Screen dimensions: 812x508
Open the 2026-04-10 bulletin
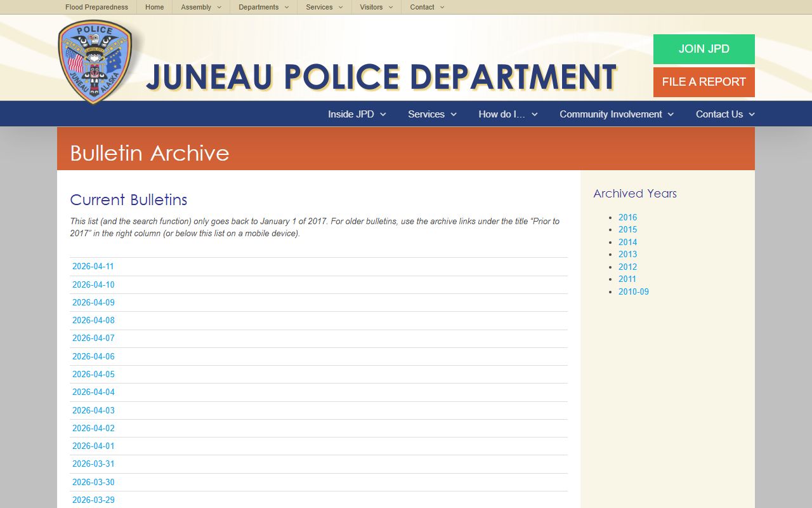point(93,284)
